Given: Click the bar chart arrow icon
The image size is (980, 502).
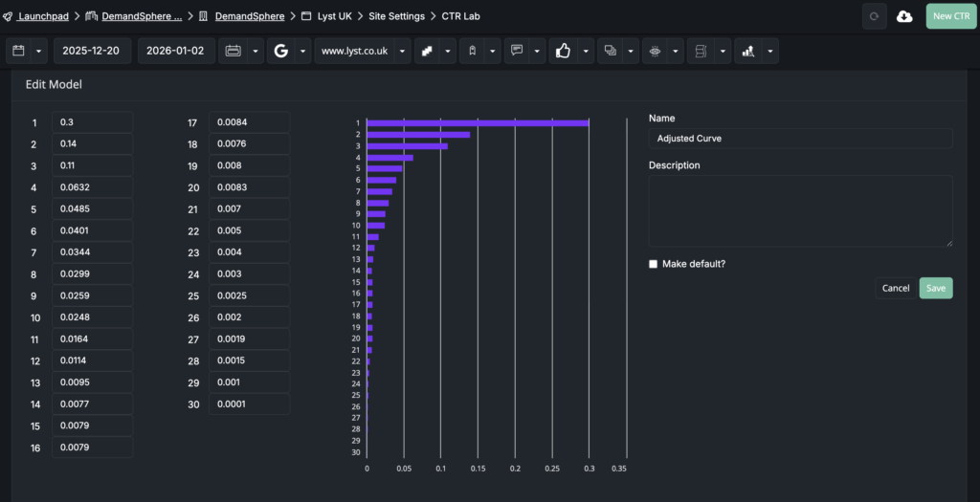Looking at the screenshot, I should 747,51.
